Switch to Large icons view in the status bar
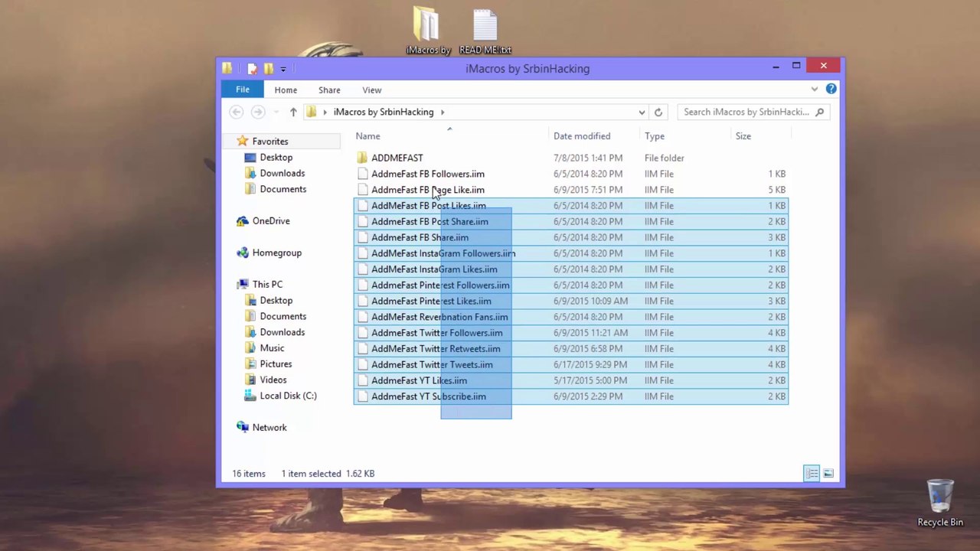Image resolution: width=980 pixels, height=551 pixels. tap(828, 474)
